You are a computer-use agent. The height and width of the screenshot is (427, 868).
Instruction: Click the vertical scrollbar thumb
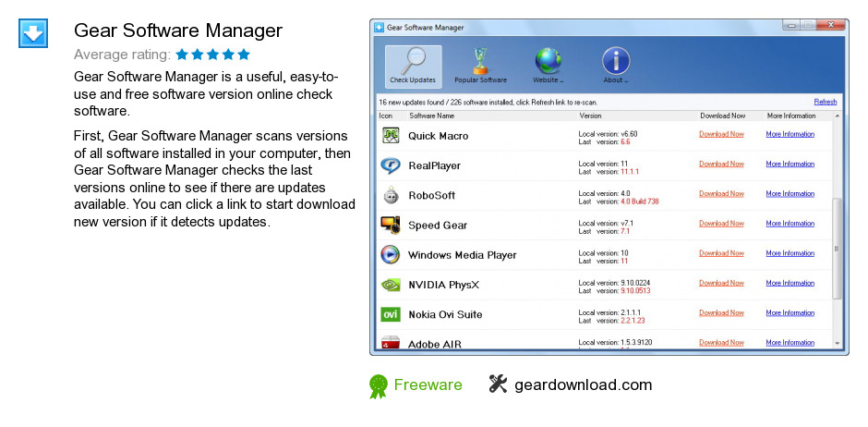837,249
